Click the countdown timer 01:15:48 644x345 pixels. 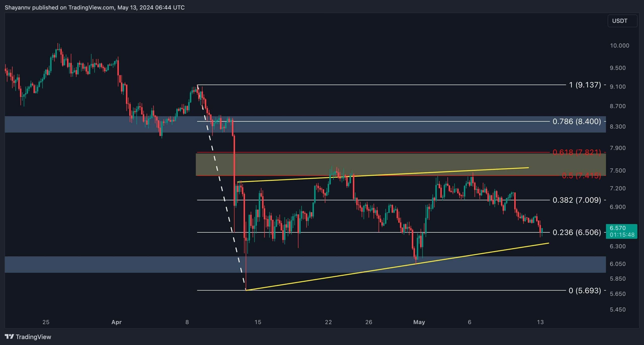coord(622,235)
